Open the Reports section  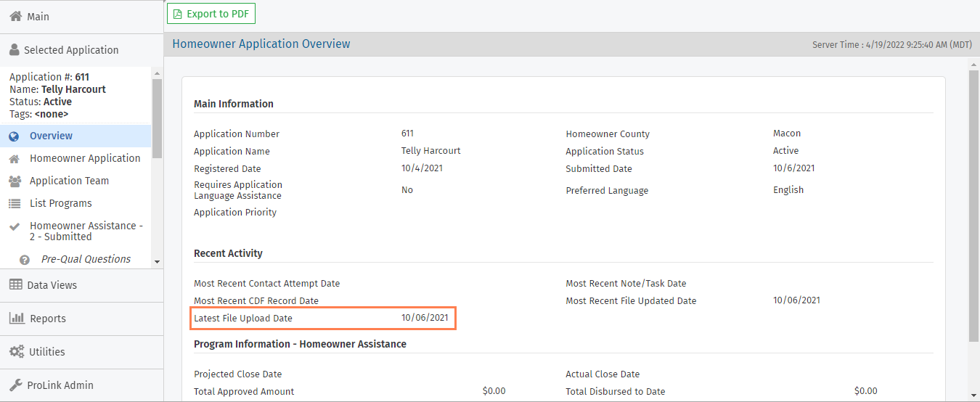pyautogui.click(x=81, y=319)
